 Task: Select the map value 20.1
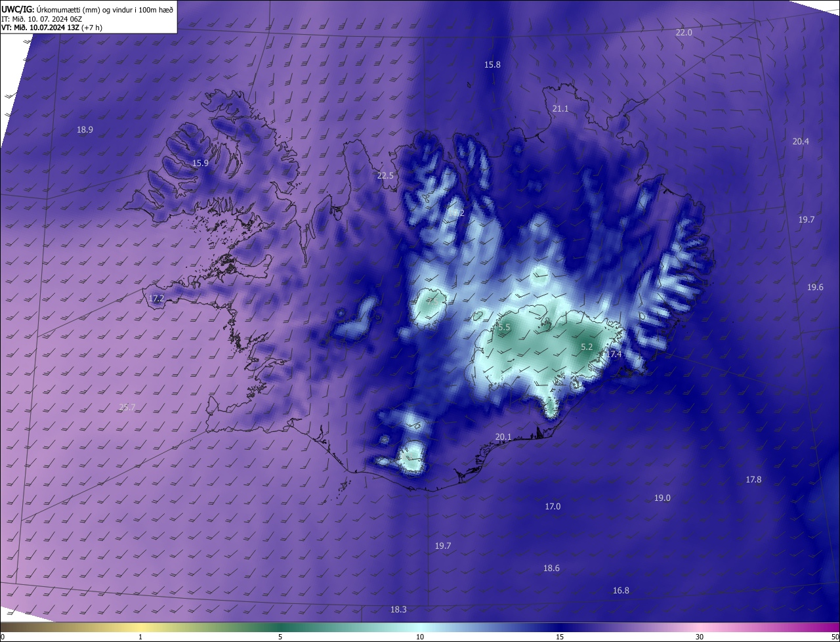tap(503, 437)
